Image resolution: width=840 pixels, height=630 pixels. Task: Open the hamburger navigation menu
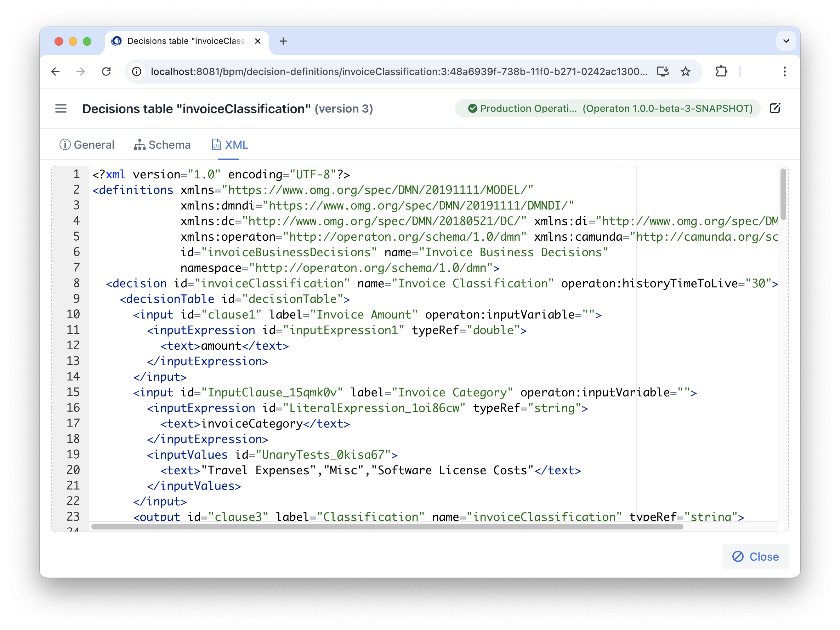point(61,109)
